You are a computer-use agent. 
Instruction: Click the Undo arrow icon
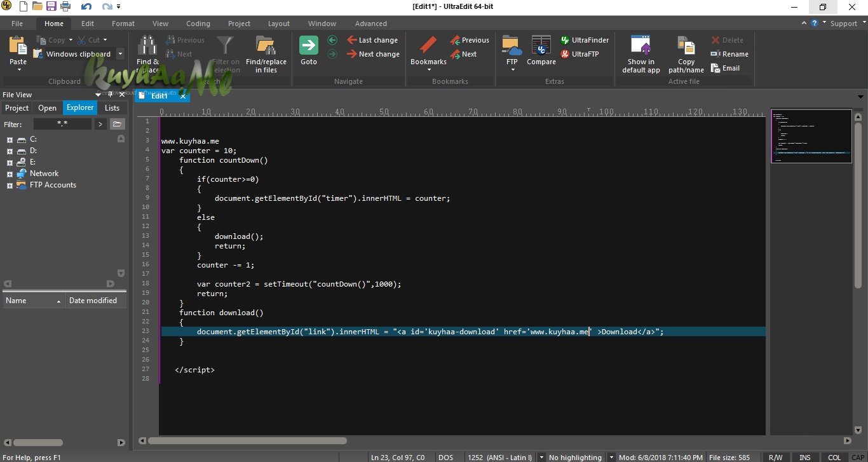coord(86,7)
